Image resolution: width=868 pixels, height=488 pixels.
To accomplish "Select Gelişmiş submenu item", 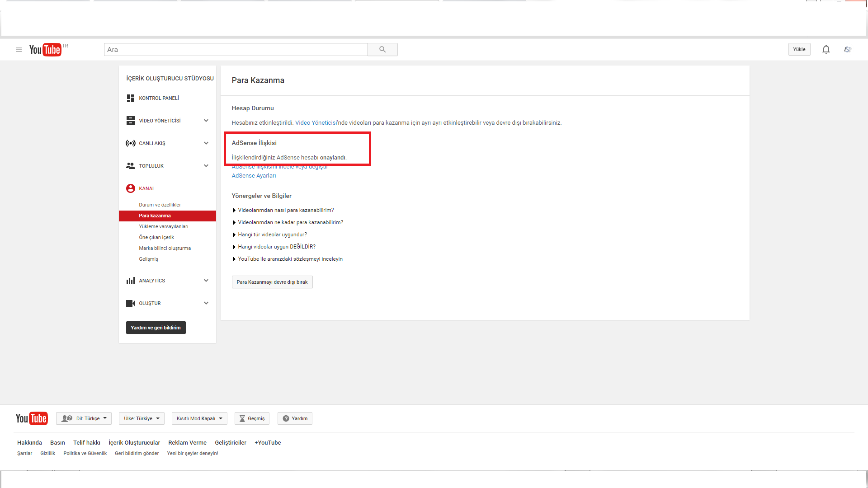I will click(148, 259).
